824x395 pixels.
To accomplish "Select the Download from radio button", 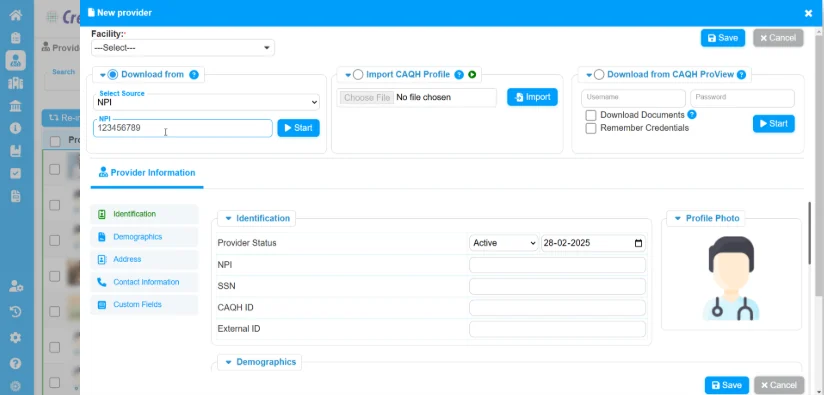I will click(x=112, y=75).
